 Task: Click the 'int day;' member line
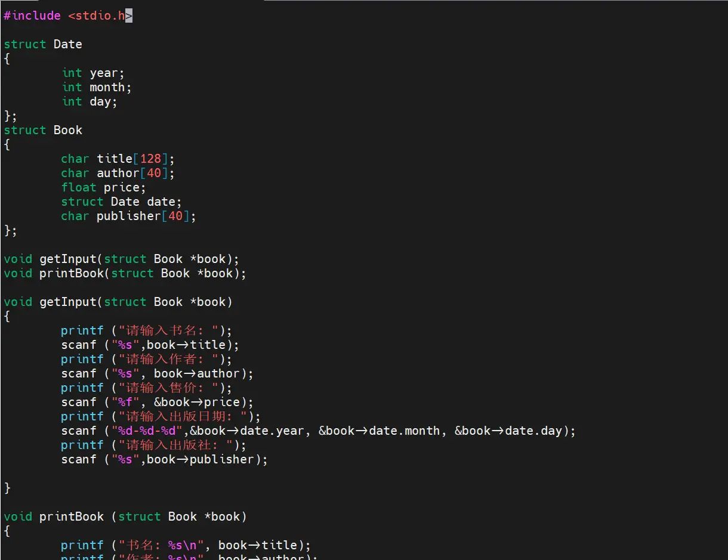point(90,101)
